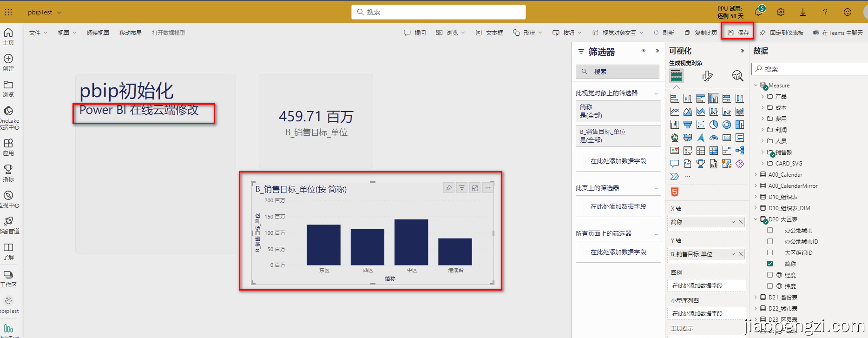Expand the CARD_SVG folder
Image resolution: width=868 pixels, height=338 pixels.
coord(763,163)
